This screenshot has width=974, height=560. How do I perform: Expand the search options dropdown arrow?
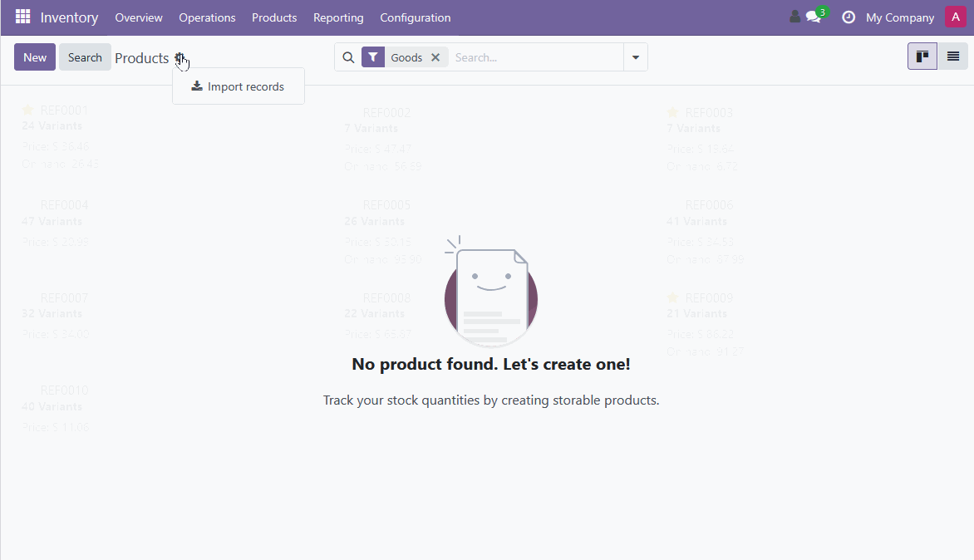(x=636, y=57)
